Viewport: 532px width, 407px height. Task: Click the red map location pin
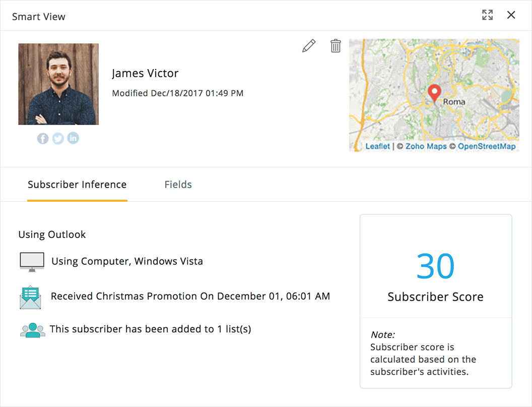(x=434, y=93)
